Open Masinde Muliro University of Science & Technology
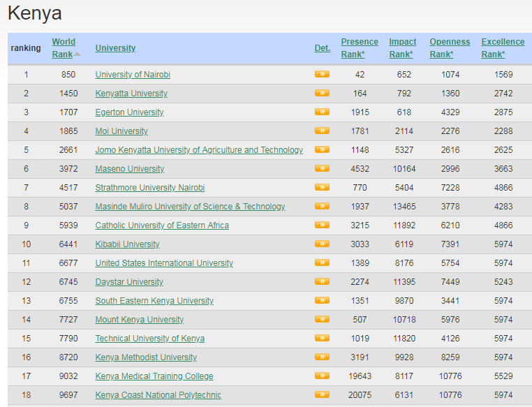 point(190,207)
